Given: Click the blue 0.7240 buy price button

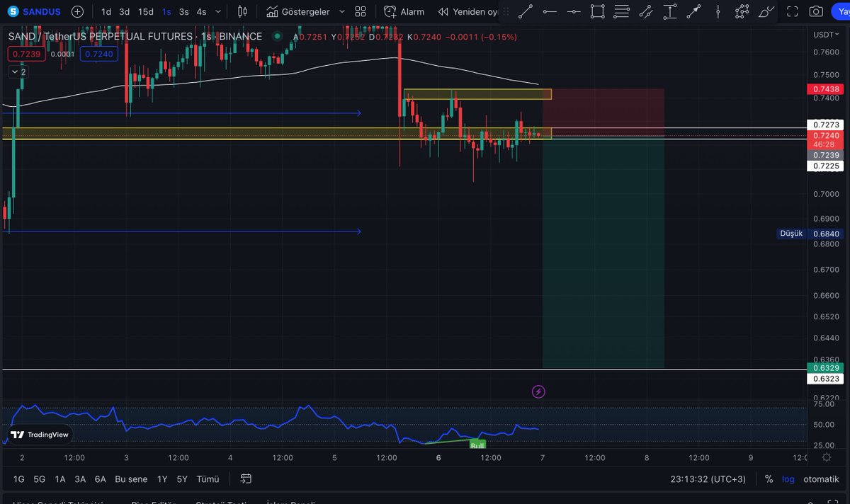Looking at the screenshot, I should (98, 54).
